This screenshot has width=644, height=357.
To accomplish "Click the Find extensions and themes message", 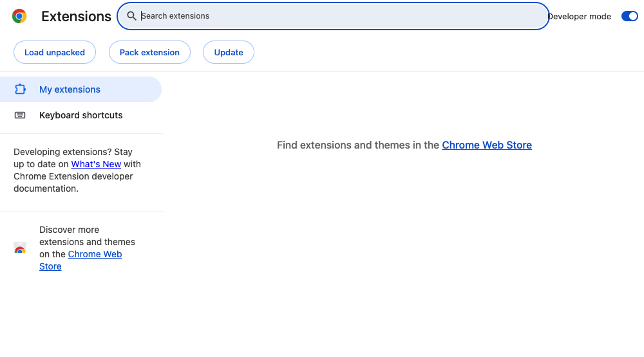I will [x=404, y=145].
